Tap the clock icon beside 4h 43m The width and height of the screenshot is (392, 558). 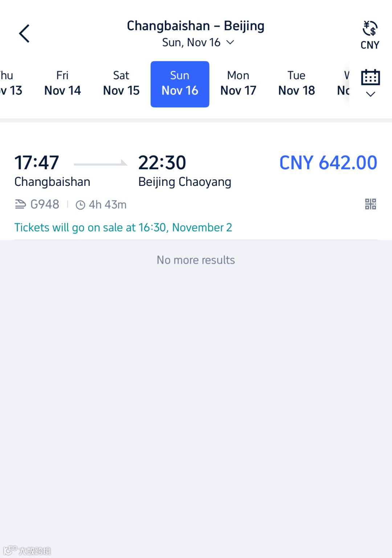[80, 205]
